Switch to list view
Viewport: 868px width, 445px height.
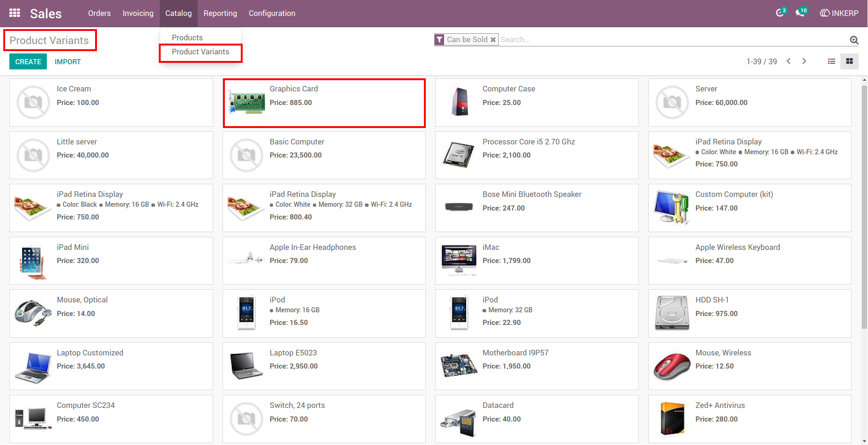831,61
